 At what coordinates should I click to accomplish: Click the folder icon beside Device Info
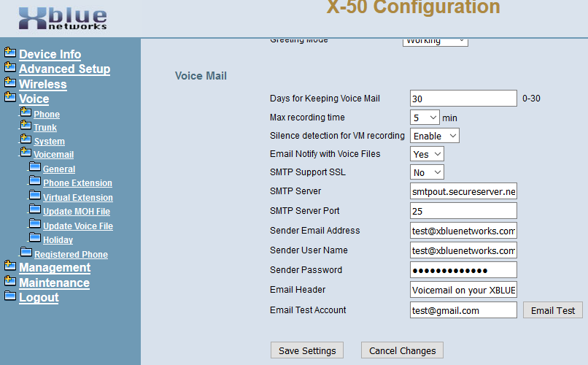(x=10, y=53)
